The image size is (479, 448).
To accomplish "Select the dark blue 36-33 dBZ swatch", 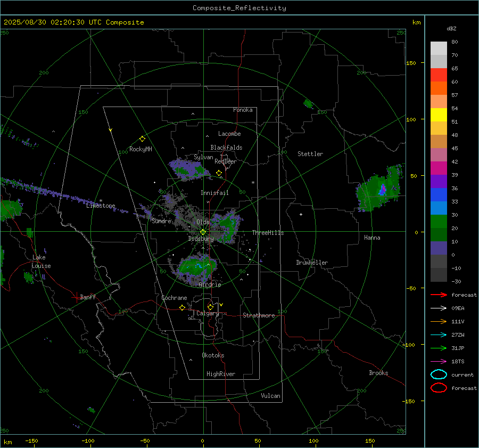I will [439, 195].
